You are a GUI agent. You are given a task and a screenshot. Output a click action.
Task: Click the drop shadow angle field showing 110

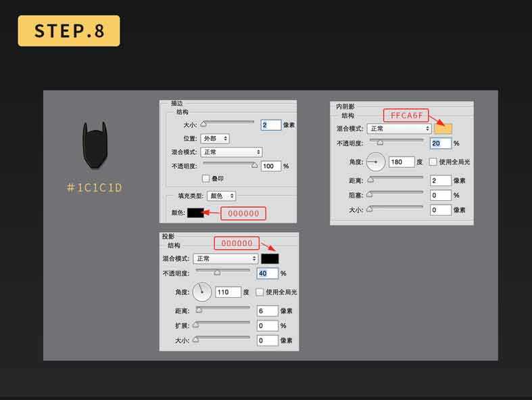[x=226, y=292]
